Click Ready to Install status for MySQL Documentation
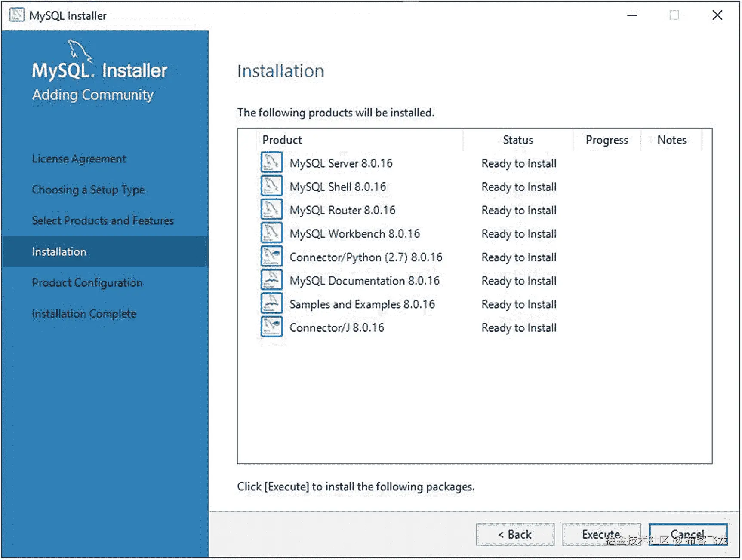Image resolution: width=742 pixels, height=560 pixels. point(519,281)
